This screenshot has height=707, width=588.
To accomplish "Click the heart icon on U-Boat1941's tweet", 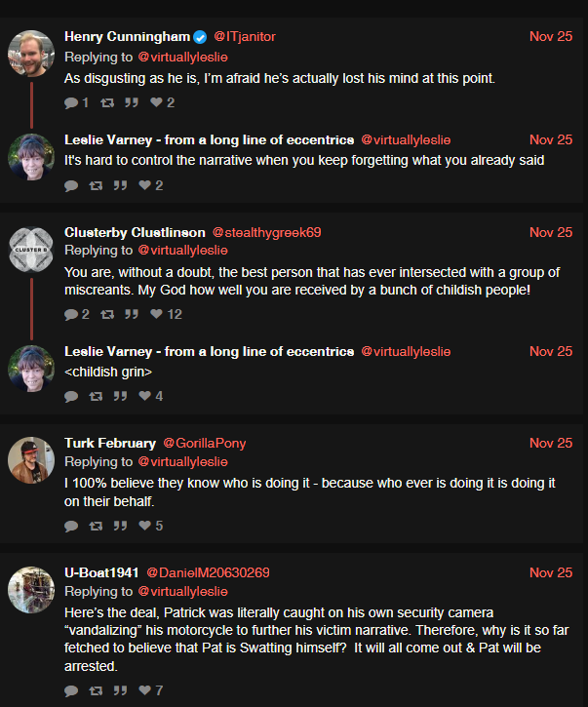I will click(x=144, y=689).
